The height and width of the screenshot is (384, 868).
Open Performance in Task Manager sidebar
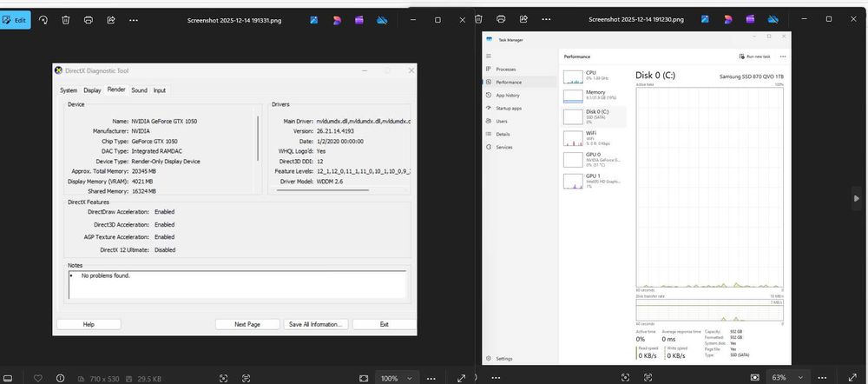[520, 82]
